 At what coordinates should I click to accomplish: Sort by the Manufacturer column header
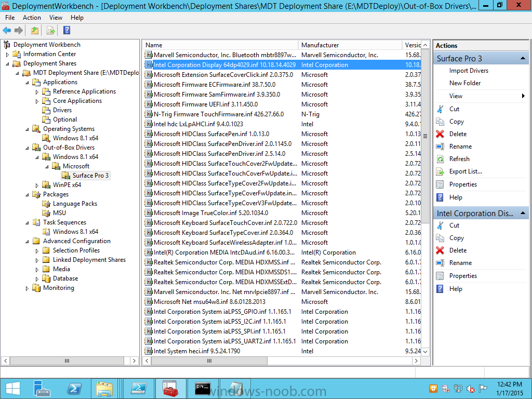[350, 45]
